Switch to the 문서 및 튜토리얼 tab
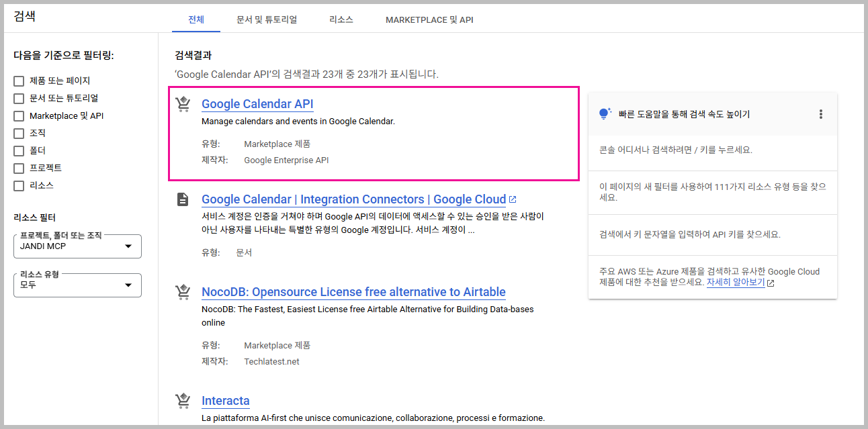The image size is (868, 429). coord(267,19)
